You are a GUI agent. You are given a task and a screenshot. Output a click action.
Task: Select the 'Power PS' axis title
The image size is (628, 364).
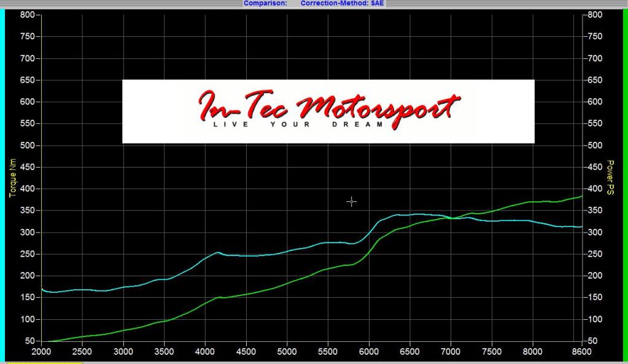(610, 177)
